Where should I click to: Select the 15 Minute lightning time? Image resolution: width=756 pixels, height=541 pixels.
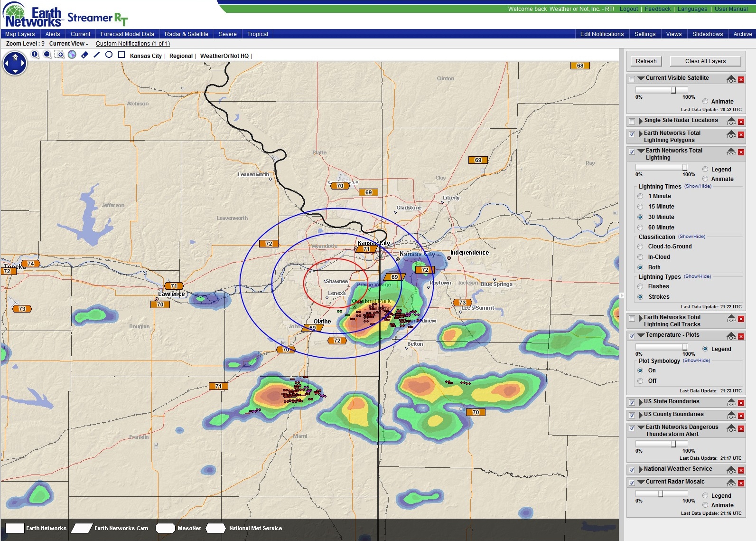[640, 207]
